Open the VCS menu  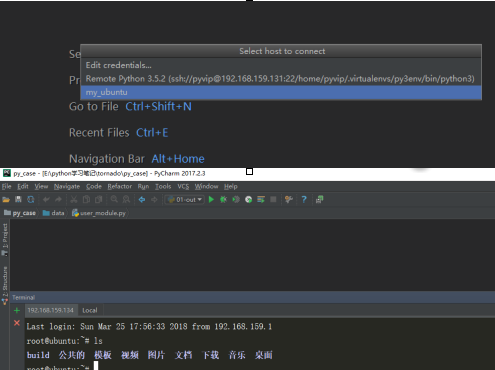(x=183, y=186)
